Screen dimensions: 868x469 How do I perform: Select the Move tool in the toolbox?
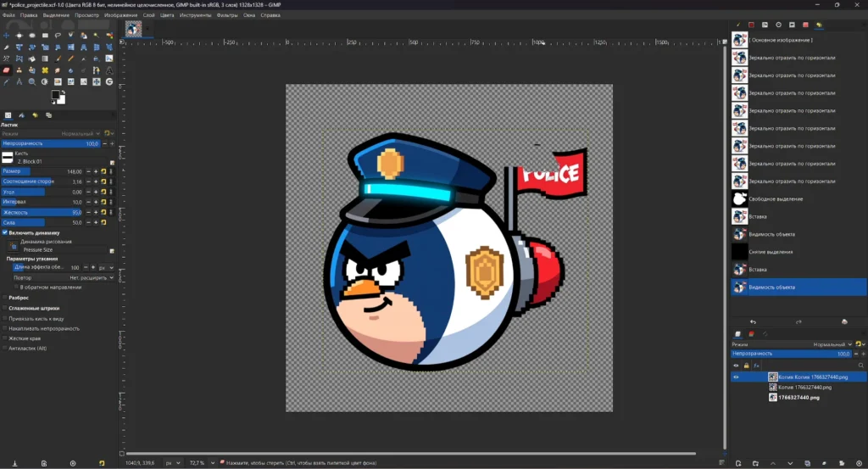tap(6, 36)
